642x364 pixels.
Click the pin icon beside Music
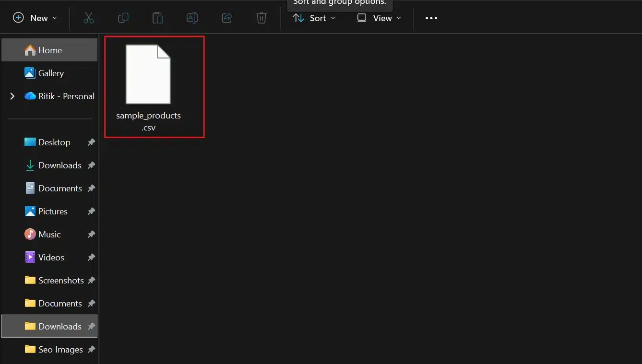tap(91, 235)
